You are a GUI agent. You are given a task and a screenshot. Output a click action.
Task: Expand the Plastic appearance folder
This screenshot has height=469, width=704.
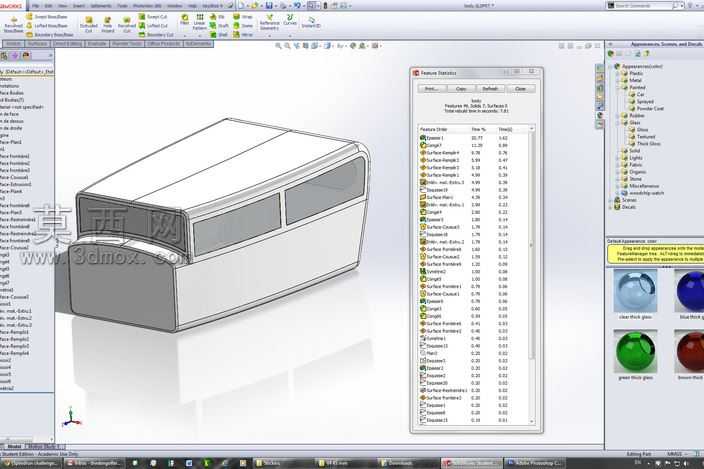pyautogui.click(x=618, y=73)
